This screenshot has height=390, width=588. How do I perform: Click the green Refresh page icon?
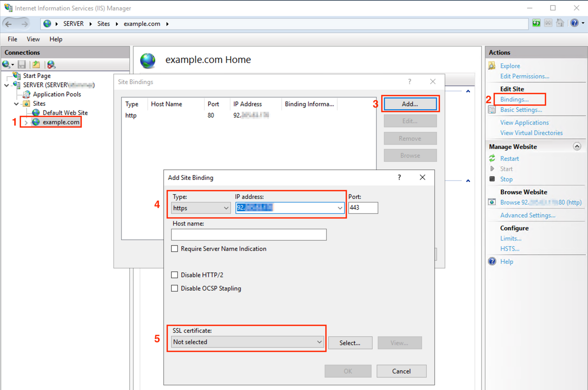click(x=536, y=23)
